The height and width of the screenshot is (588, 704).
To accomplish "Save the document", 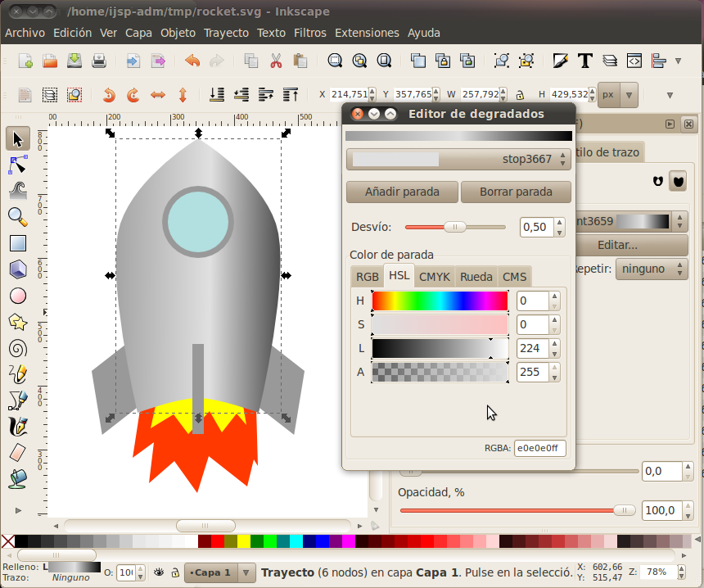I will click(x=74, y=61).
